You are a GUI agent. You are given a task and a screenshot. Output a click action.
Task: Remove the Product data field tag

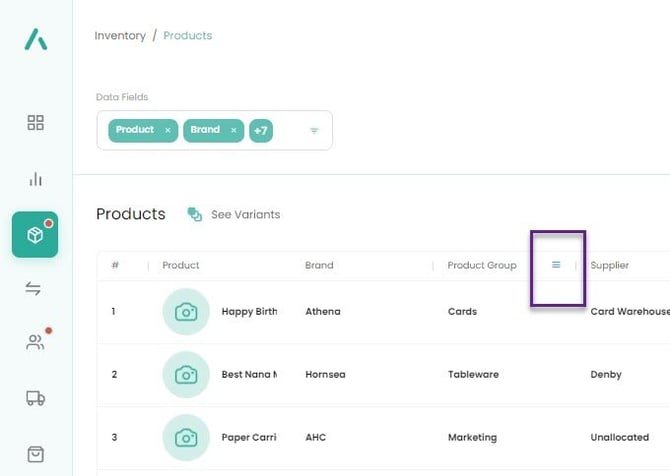click(168, 130)
